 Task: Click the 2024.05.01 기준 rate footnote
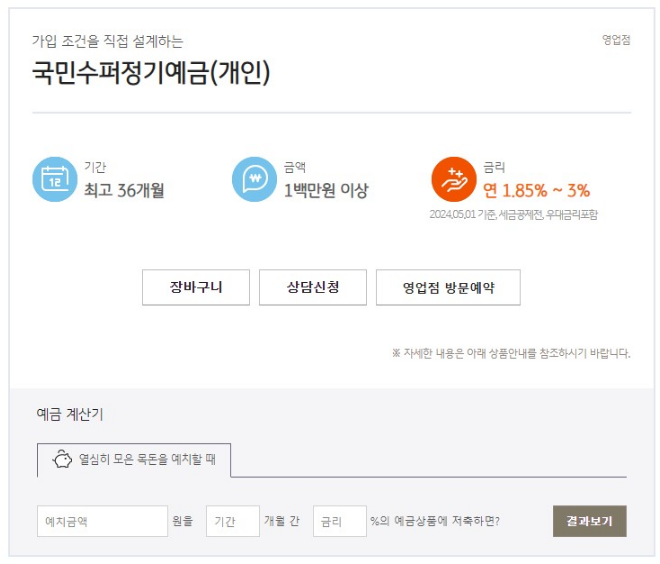(514, 214)
